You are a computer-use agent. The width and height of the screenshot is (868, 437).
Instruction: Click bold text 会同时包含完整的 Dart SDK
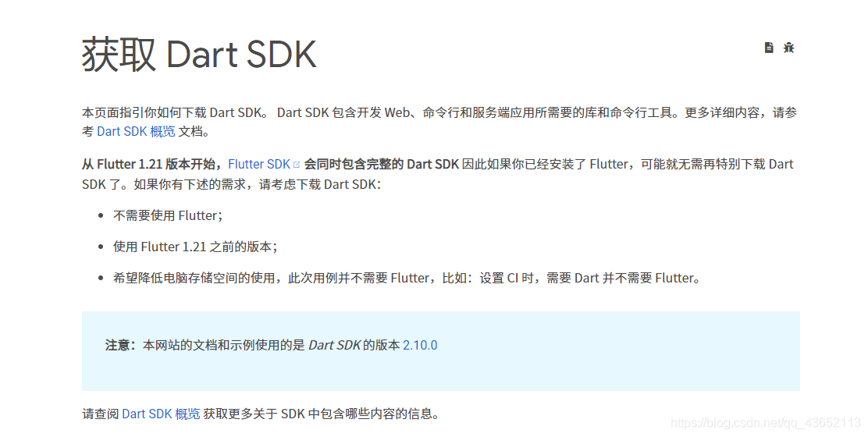(x=381, y=164)
